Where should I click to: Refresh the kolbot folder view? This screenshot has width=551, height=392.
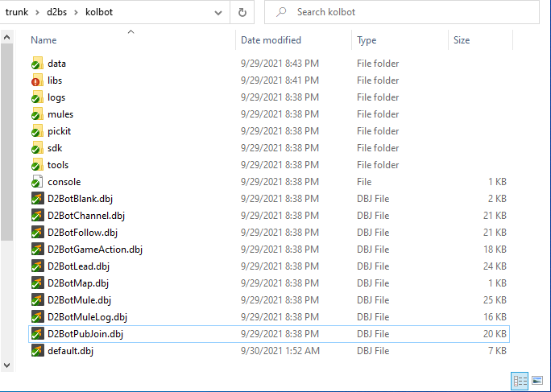[242, 12]
